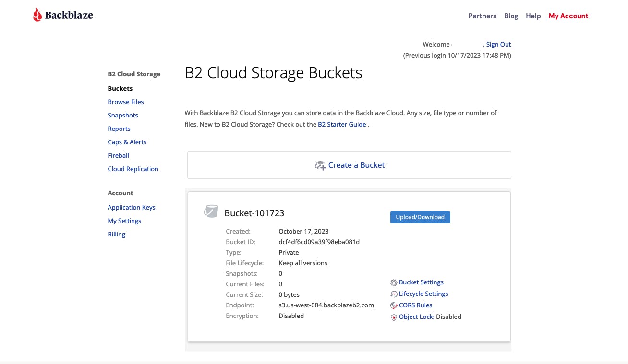This screenshot has height=364, width=628.
Task: Select Browse Files in the sidebar
Action: coord(126,102)
